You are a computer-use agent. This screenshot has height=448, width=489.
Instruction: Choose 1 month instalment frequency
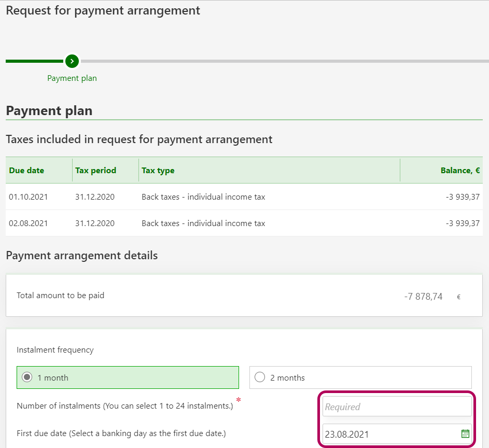pos(27,377)
